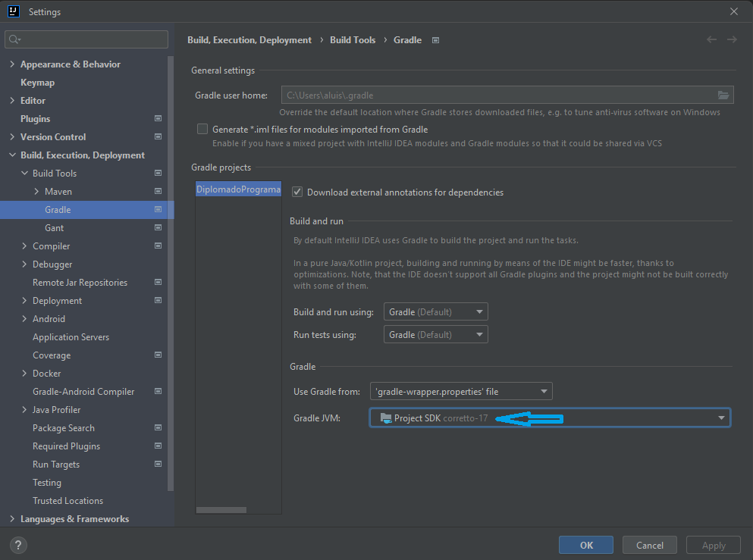Click the help question mark icon
This screenshot has width=753, height=560.
coord(18,545)
